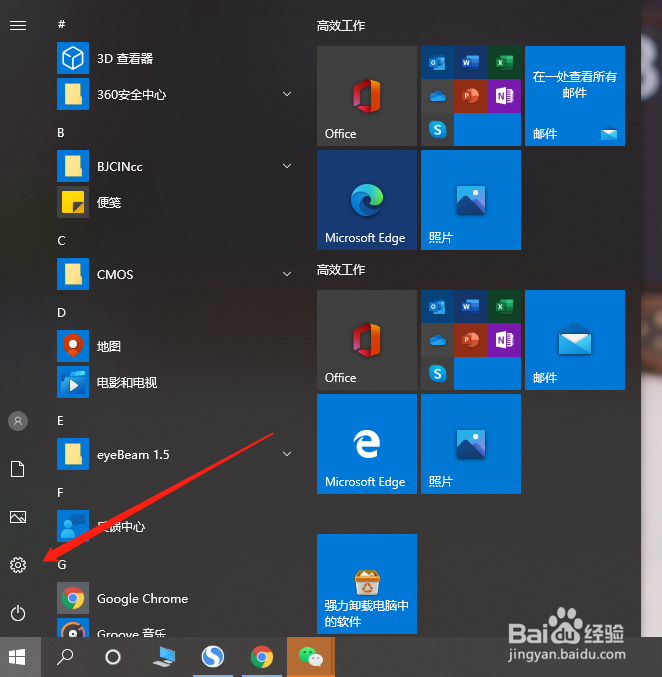Switch to Sogou browser on taskbar
This screenshot has height=677, width=662.
pyautogui.click(x=213, y=657)
